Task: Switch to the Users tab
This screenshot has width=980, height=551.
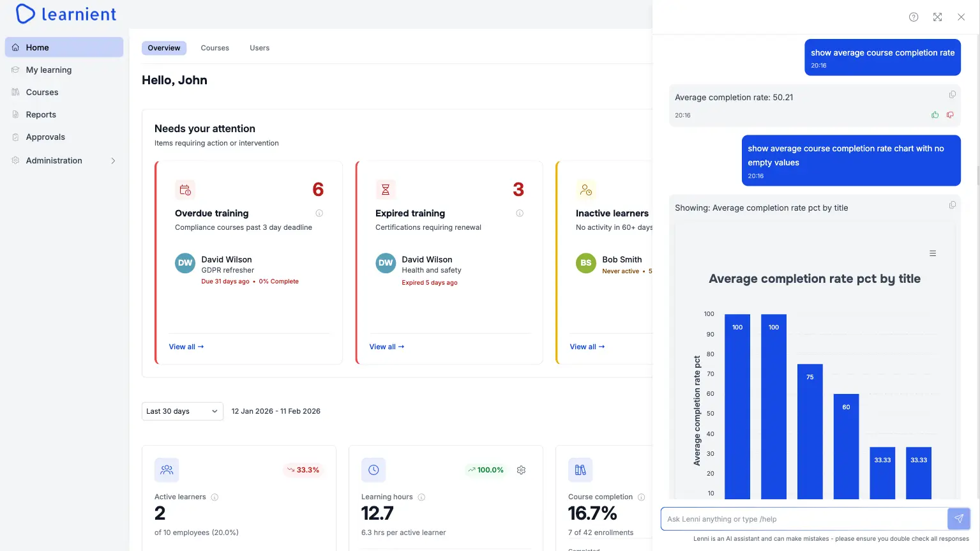Action: [259, 47]
